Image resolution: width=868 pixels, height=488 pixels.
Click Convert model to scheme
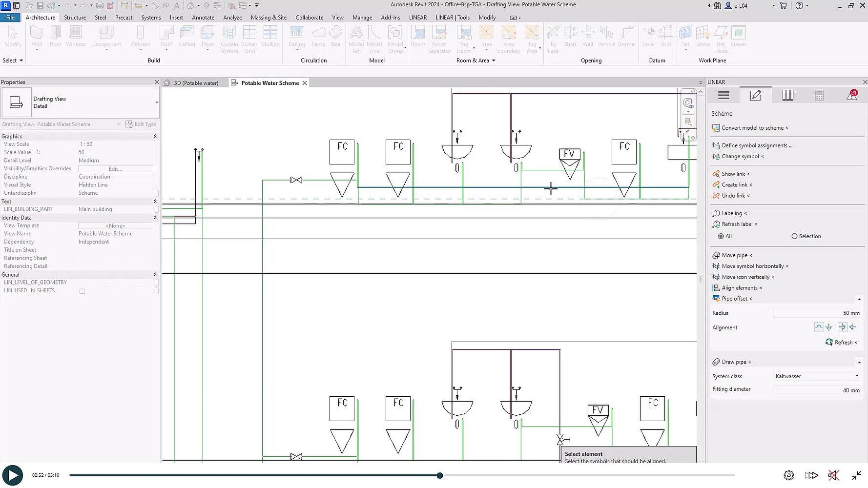754,127
